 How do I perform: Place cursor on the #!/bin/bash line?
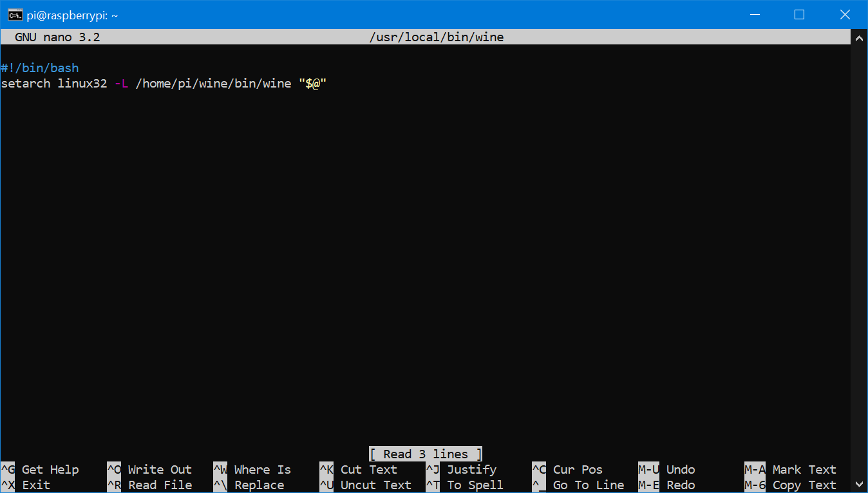click(40, 68)
